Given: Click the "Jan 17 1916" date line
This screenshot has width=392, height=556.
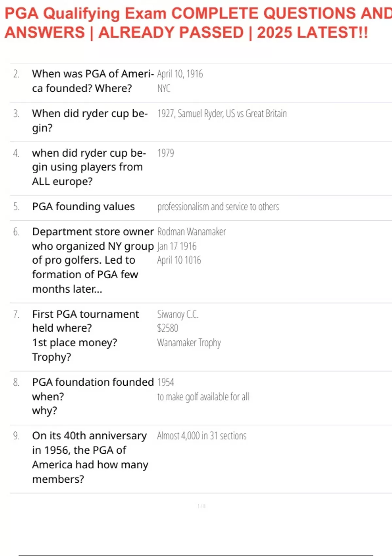Looking at the screenshot, I should coord(177,246).
